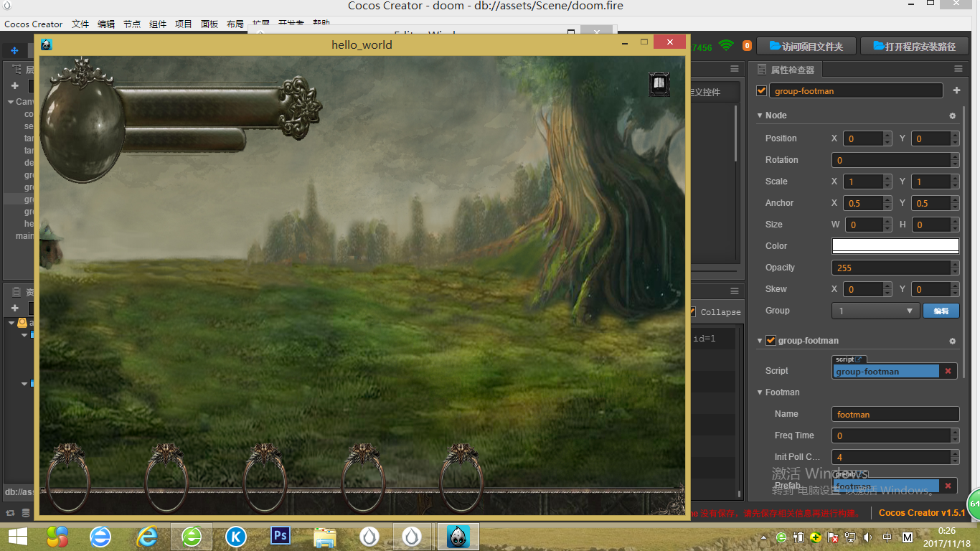Disable the group-footman component checkbox

(771, 341)
